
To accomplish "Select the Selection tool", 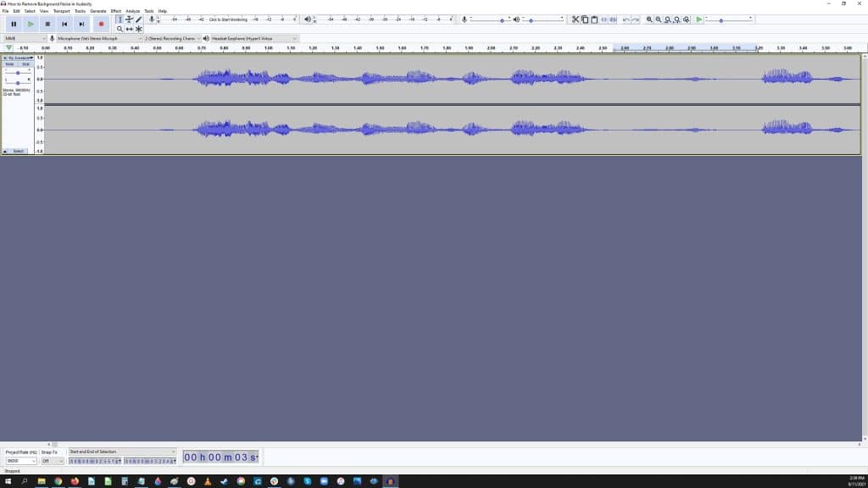I will pyautogui.click(x=120, y=19).
